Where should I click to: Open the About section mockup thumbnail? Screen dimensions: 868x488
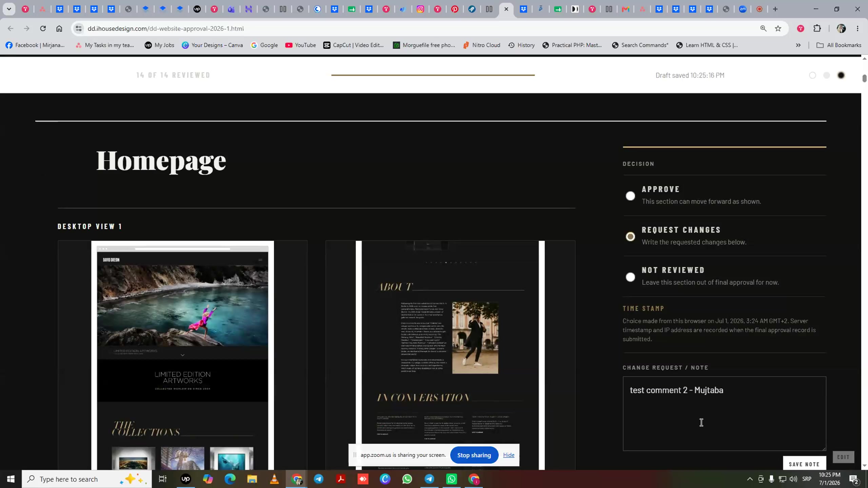click(450, 355)
